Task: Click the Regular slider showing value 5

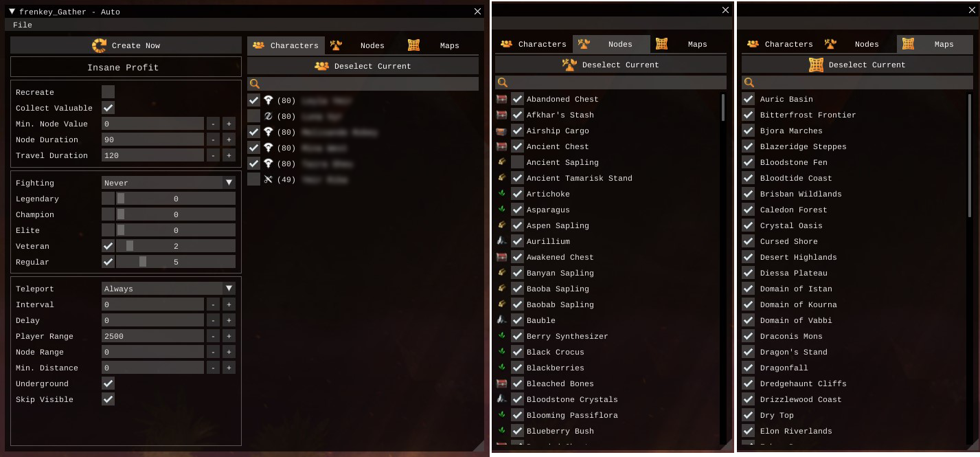Action: click(x=176, y=262)
